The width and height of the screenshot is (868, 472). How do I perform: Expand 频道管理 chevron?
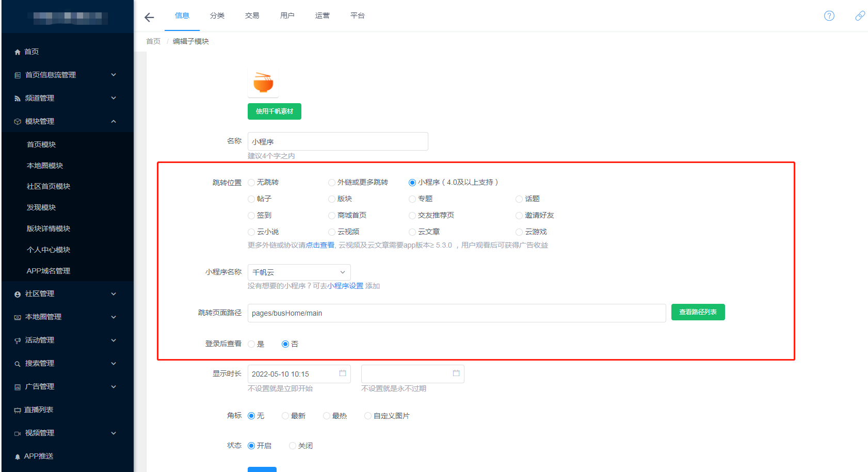tap(114, 98)
